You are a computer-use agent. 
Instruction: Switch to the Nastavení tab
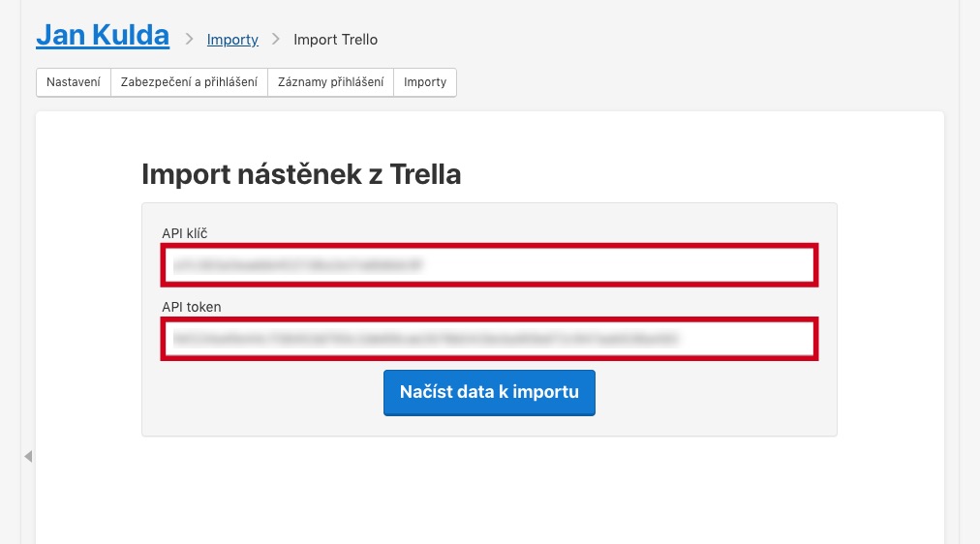click(74, 82)
